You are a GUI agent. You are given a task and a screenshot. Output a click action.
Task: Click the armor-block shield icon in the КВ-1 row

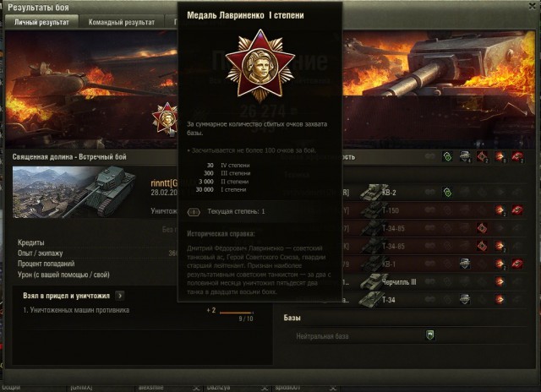(x=465, y=264)
